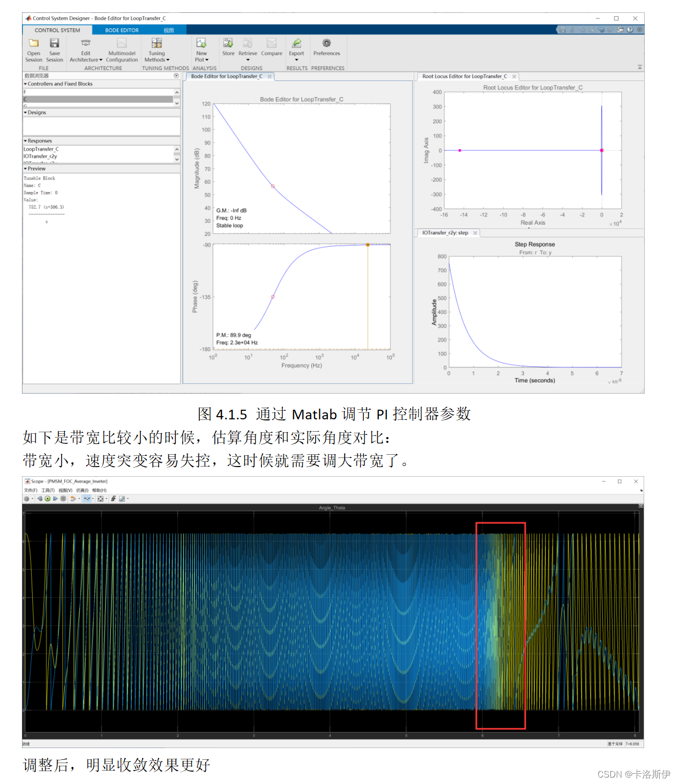679x784 pixels.
Task: Collapse the Responses section
Action: [x=25, y=141]
